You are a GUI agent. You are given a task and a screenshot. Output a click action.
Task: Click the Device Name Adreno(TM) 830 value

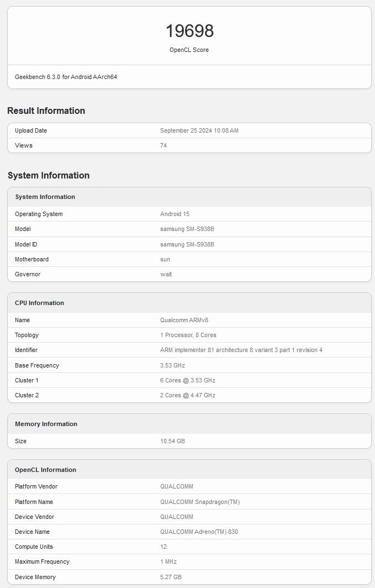point(199,532)
